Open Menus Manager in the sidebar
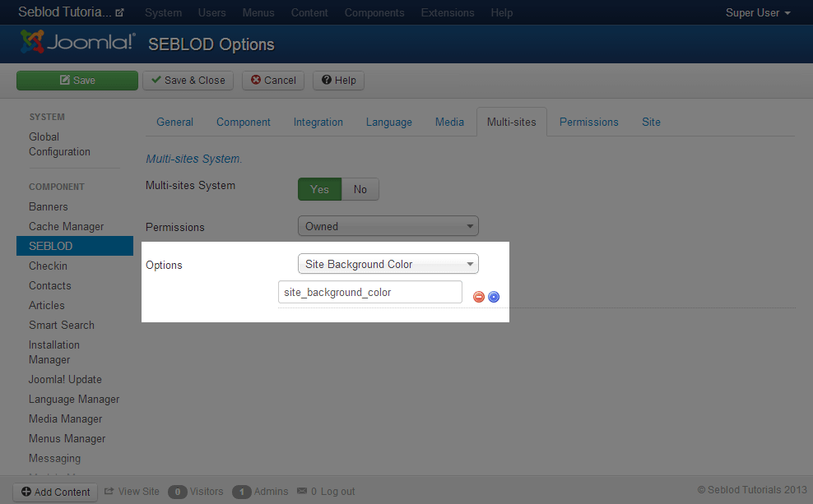The image size is (813, 504). pos(67,438)
